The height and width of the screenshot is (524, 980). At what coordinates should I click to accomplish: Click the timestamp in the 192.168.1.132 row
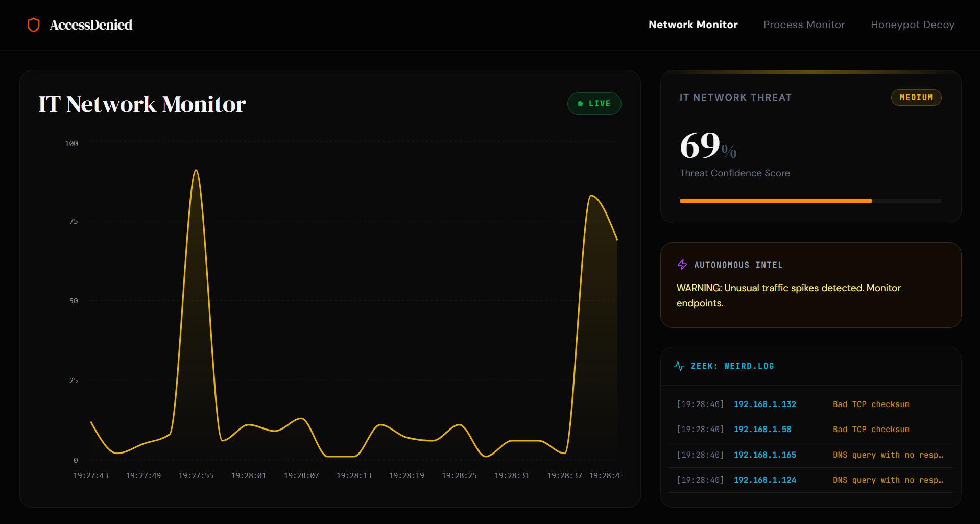(x=700, y=404)
